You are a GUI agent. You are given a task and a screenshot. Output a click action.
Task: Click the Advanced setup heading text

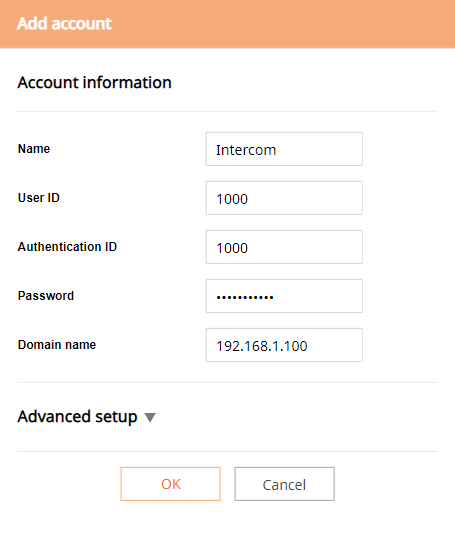[x=77, y=417]
